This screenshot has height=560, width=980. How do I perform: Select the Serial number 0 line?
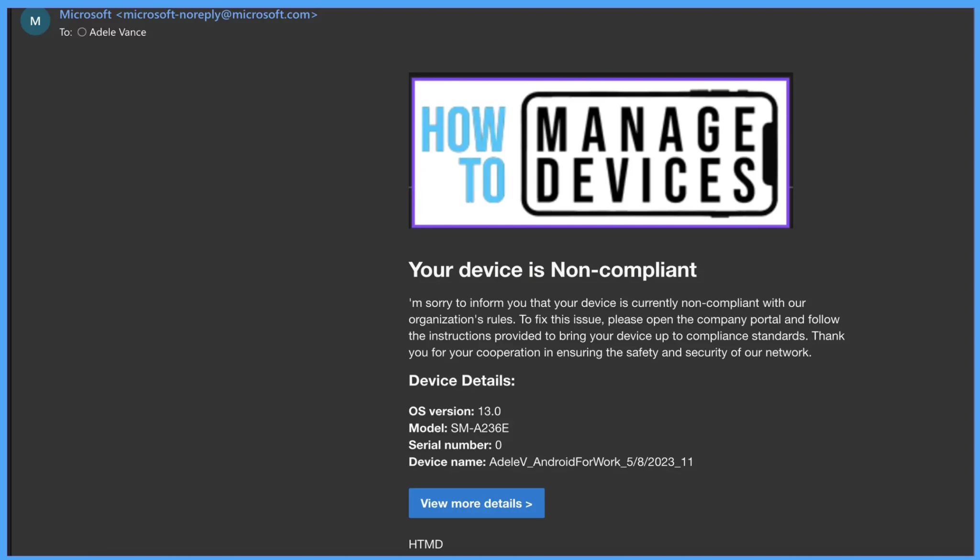[455, 445]
